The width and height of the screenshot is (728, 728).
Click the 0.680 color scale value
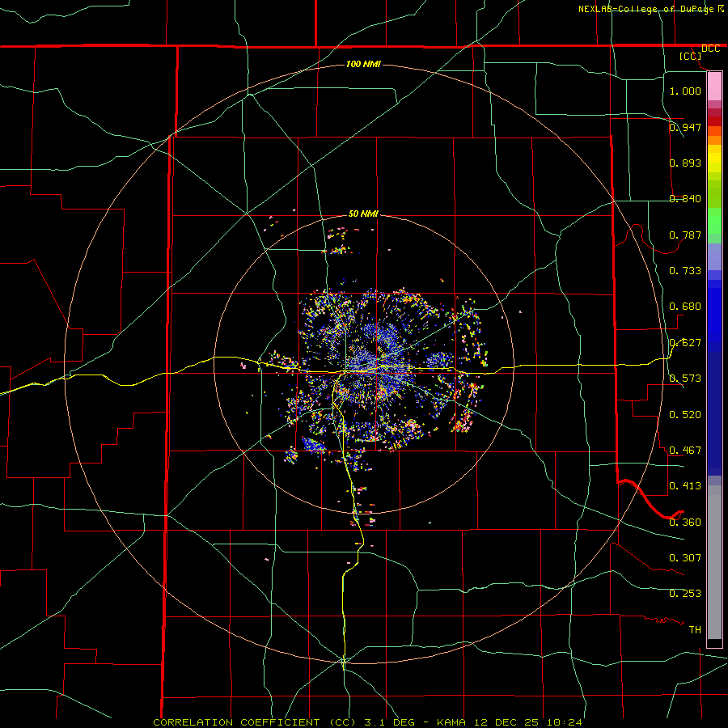tap(685, 306)
